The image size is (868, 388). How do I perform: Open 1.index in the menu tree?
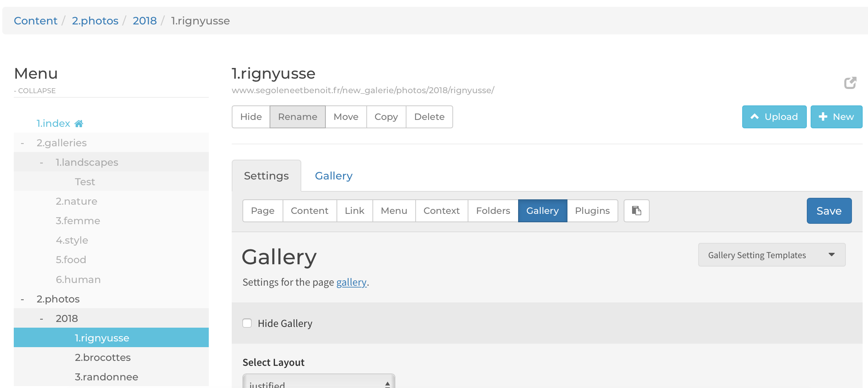coord(54,123)
